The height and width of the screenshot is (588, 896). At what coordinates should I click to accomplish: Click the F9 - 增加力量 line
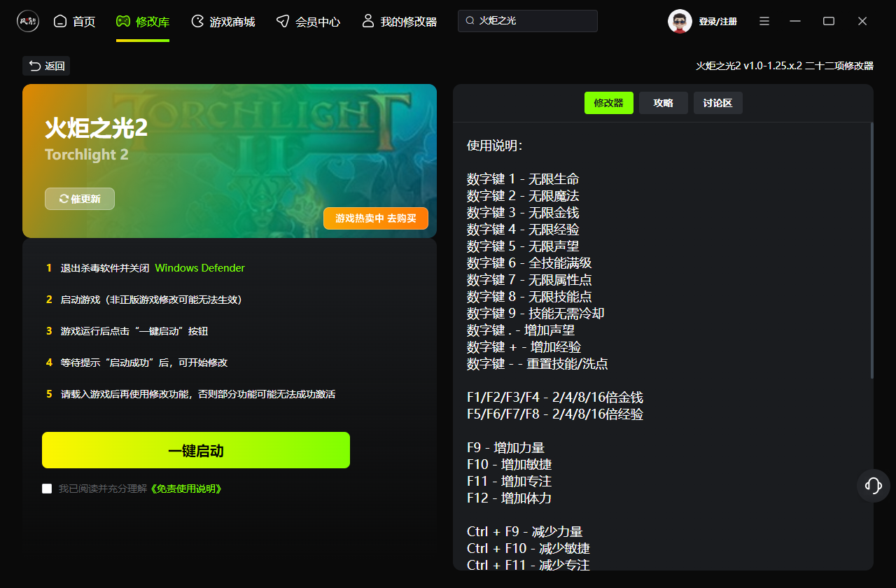(505, 448)
